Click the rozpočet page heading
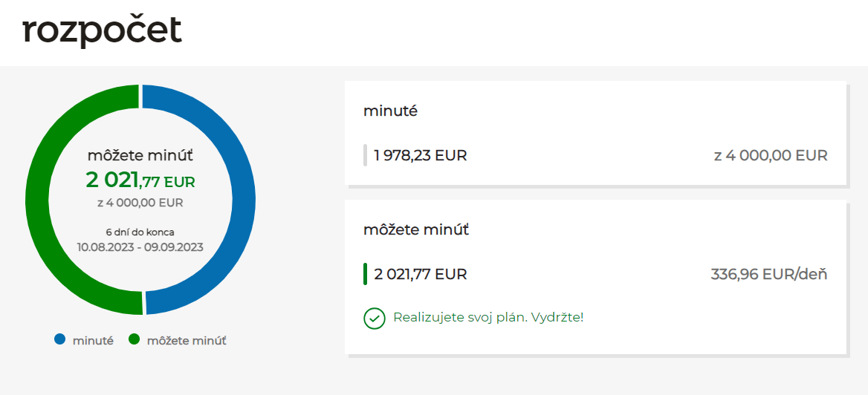The height and width of the screenshot is (395, 868). [102, 31]
